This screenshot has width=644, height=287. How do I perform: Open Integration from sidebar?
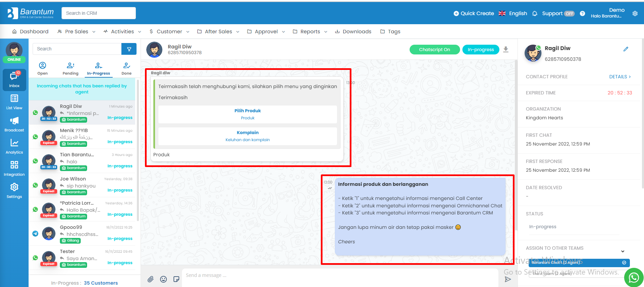pyautogui.click(x=14, y=169)
